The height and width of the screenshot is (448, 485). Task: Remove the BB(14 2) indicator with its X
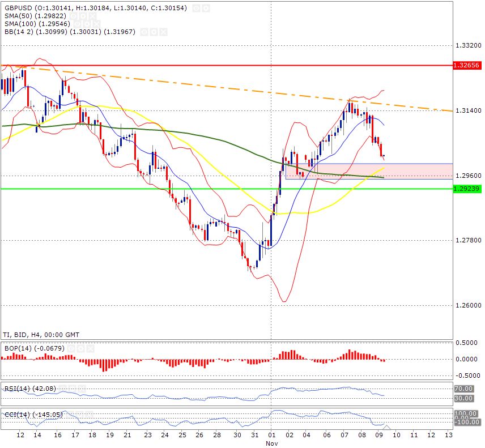(163, 32)
